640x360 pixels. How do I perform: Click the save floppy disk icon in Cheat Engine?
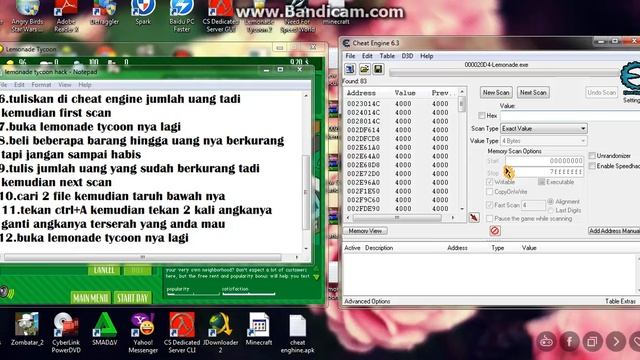[x=378, y=69]
